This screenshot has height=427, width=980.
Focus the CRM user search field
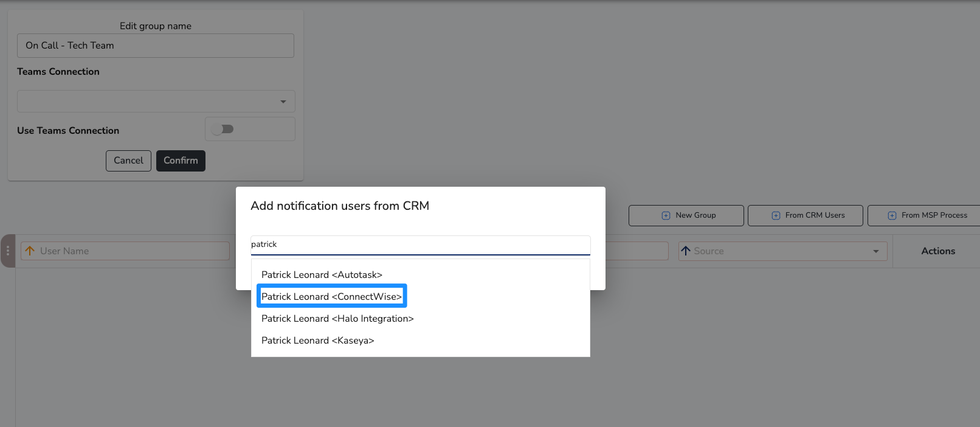(x=421, y=245)
